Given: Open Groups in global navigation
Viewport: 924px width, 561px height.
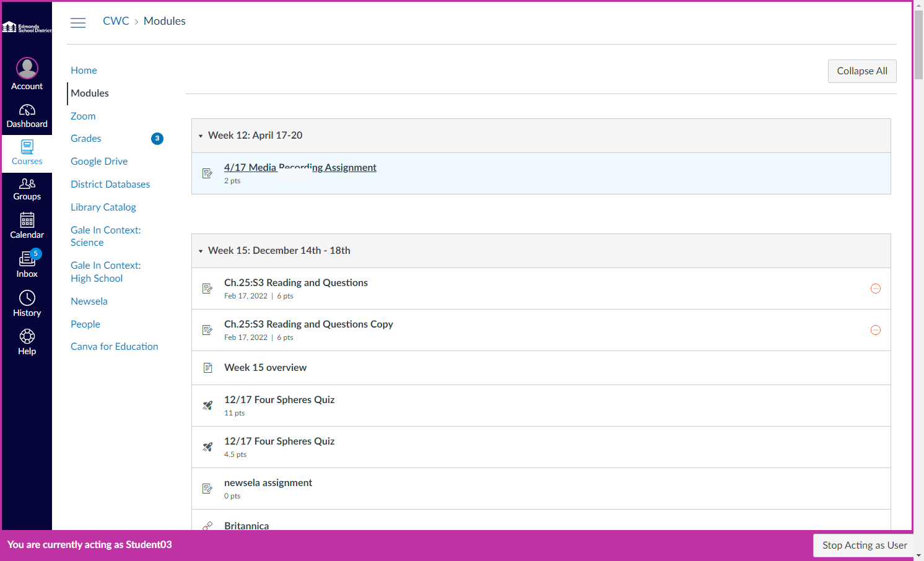Looking at the screenshot, I should point(27,189).
